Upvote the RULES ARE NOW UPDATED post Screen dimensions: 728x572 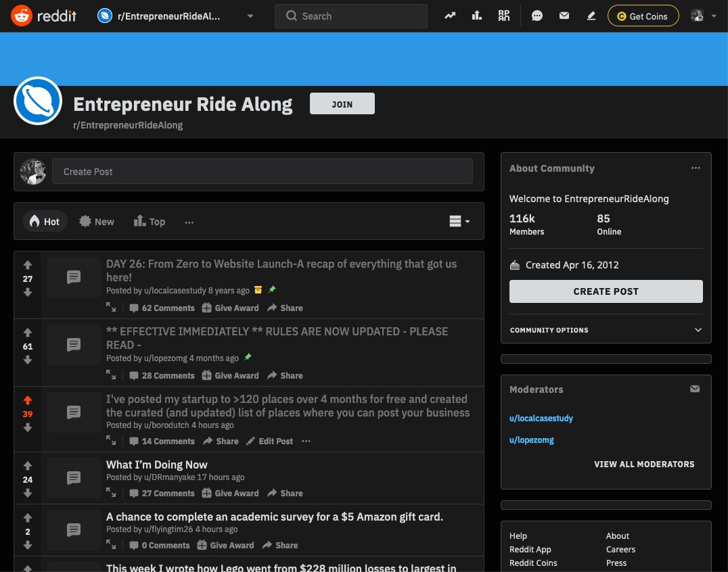[x=28, y=333]
